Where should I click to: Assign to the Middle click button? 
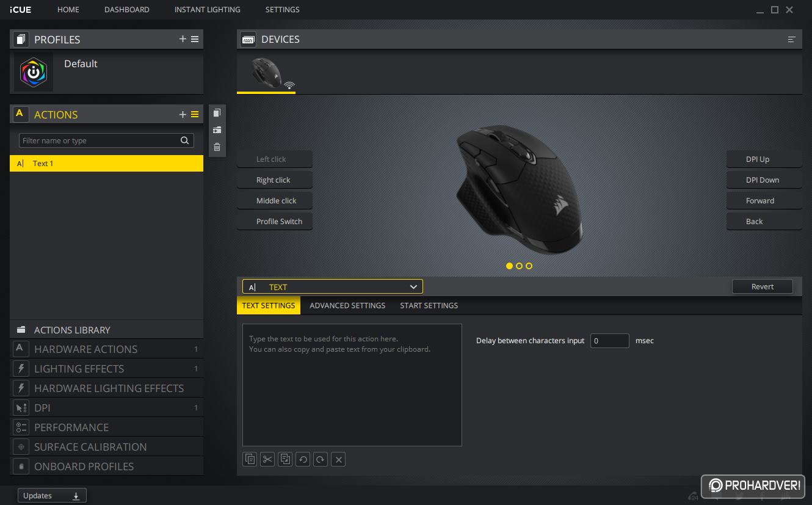coord(275,201)
